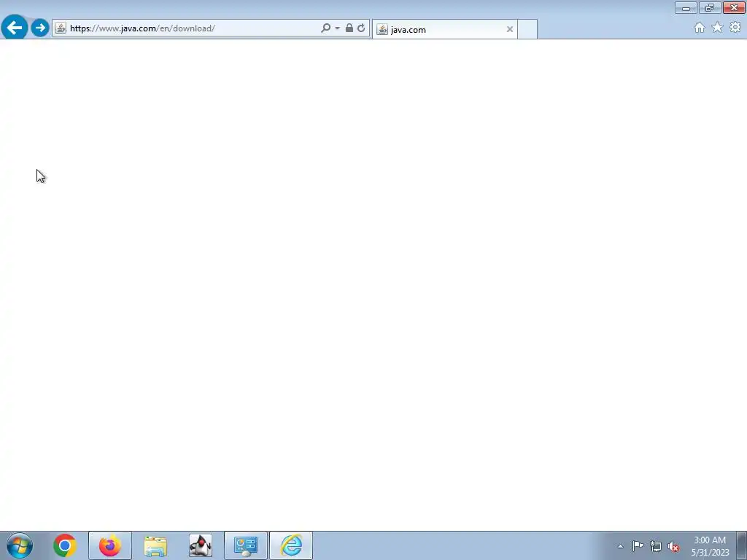Restore down the browser window
This screenshot has height=560, width=747.
(x=710, y=7)
